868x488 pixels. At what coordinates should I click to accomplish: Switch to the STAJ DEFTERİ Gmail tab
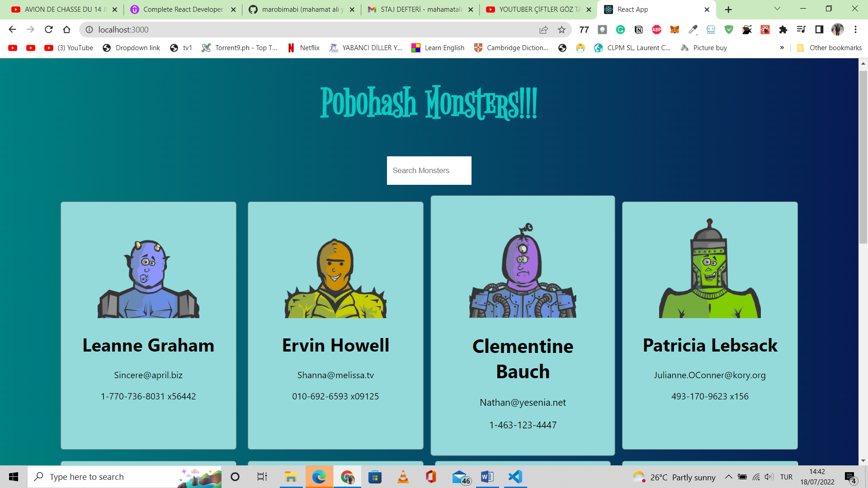[418, 9]
